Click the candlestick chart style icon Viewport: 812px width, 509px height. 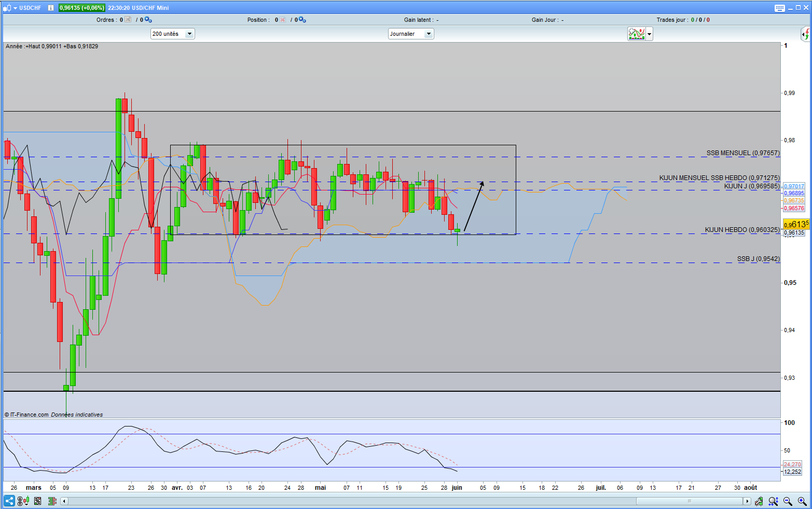[x=7, y=8]
